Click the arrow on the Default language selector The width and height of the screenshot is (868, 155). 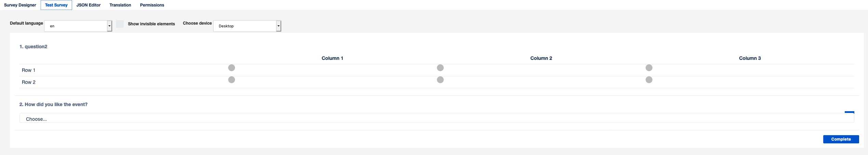pos(109,26)
